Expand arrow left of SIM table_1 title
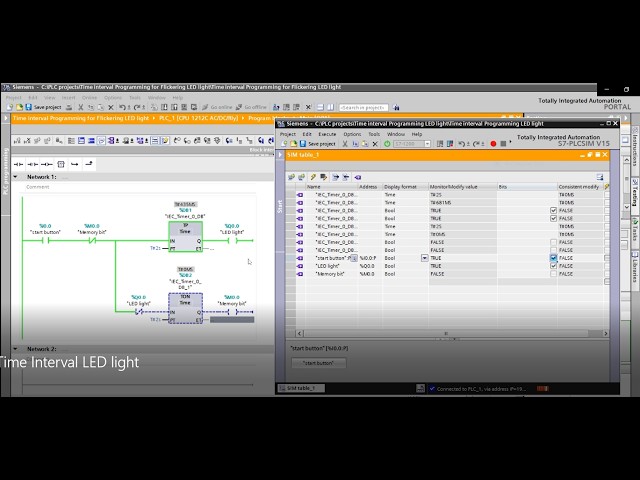The height and width of the screenshot is (480, 640). click(x=280, y=155)
